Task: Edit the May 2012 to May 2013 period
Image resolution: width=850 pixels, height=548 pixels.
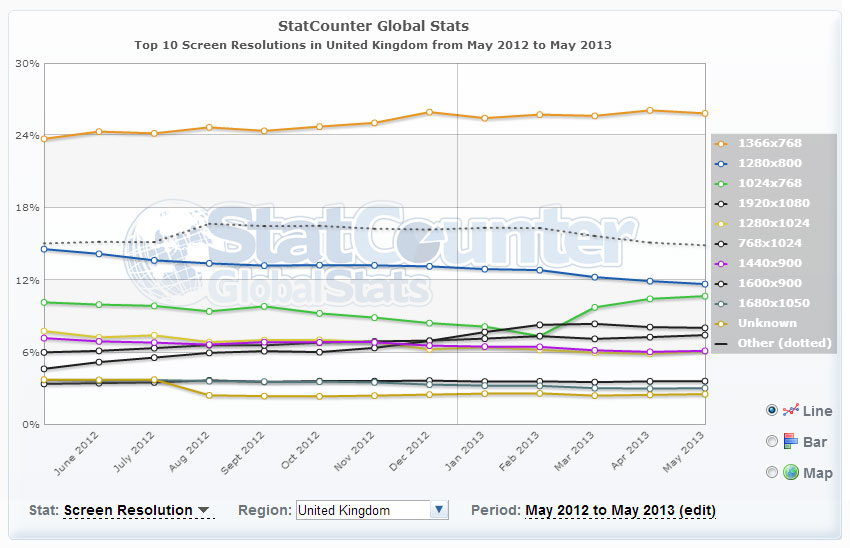Action: (620, 511)
